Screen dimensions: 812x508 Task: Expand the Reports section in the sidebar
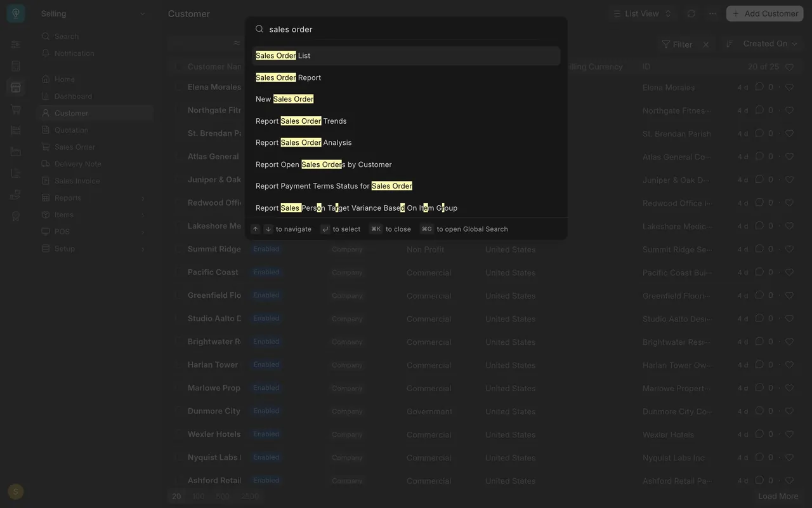(x=94, y=198)
